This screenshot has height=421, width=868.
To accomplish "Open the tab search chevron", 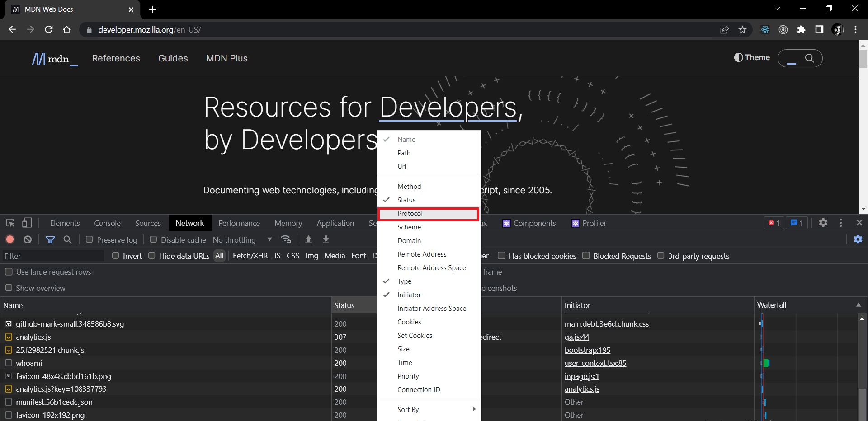I will [777, 9].
